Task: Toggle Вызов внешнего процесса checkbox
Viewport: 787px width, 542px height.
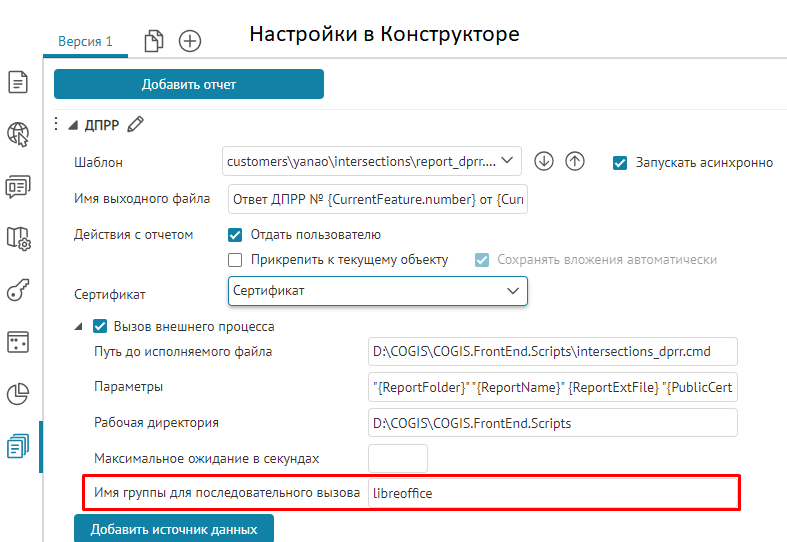Action: point(100,326)
